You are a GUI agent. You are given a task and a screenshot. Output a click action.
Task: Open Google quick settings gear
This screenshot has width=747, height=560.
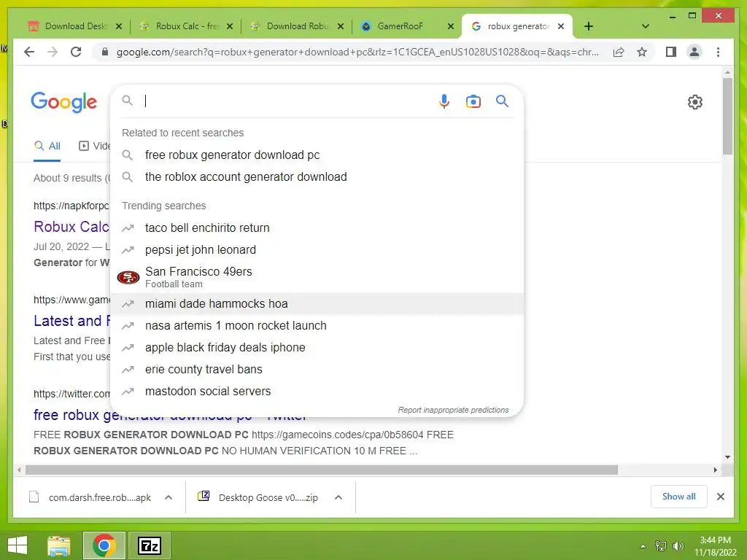pyautogui.click(x=694, y=102)
